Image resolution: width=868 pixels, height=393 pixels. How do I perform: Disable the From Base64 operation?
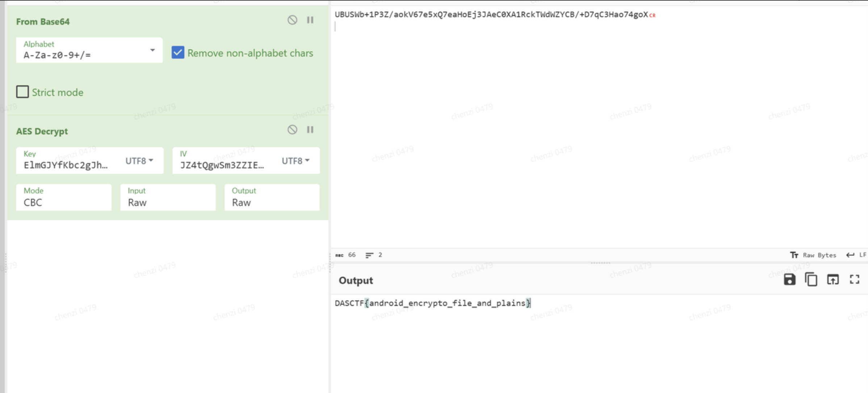[292, 20]
